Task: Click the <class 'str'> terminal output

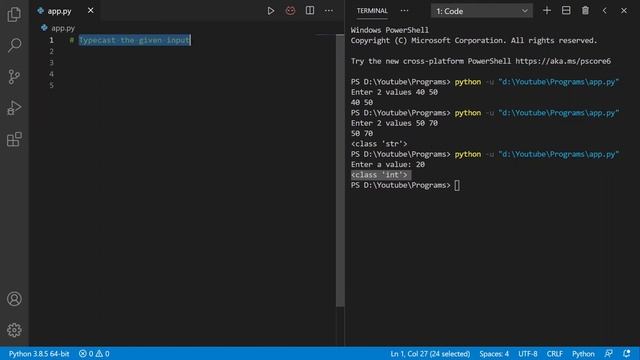Action: coord(379,144)
